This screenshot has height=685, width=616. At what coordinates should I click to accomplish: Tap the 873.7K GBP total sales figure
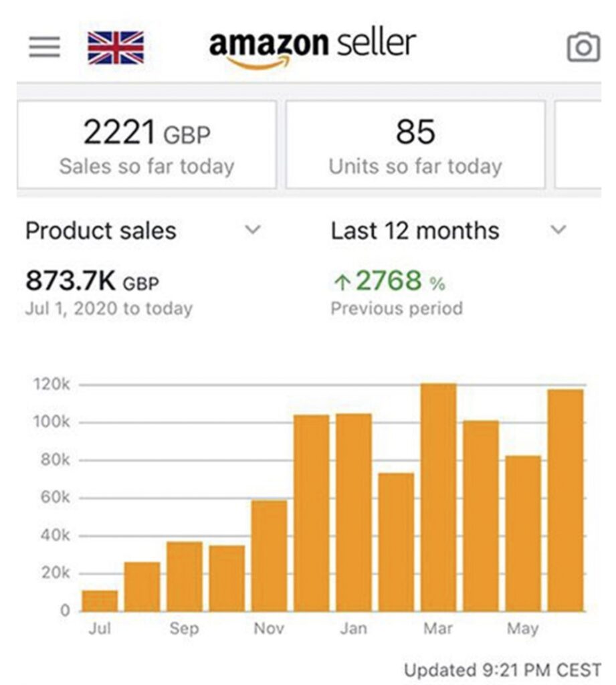[92, 282]
